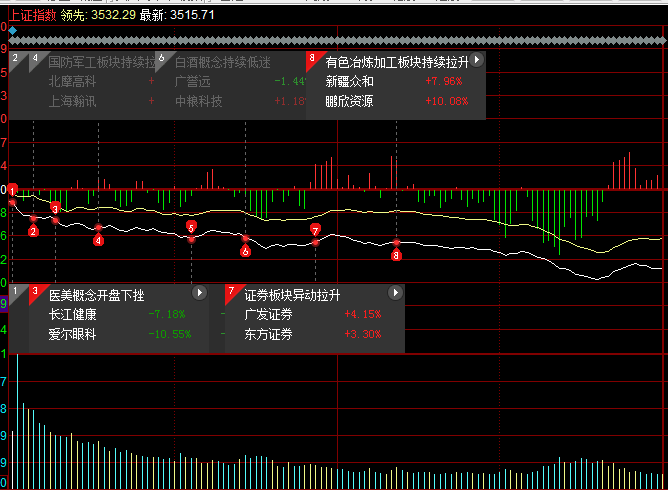This screenshot has height=490, width=668.
Task: Click timeline marker number 6 on chart
Action: [245, 251]
